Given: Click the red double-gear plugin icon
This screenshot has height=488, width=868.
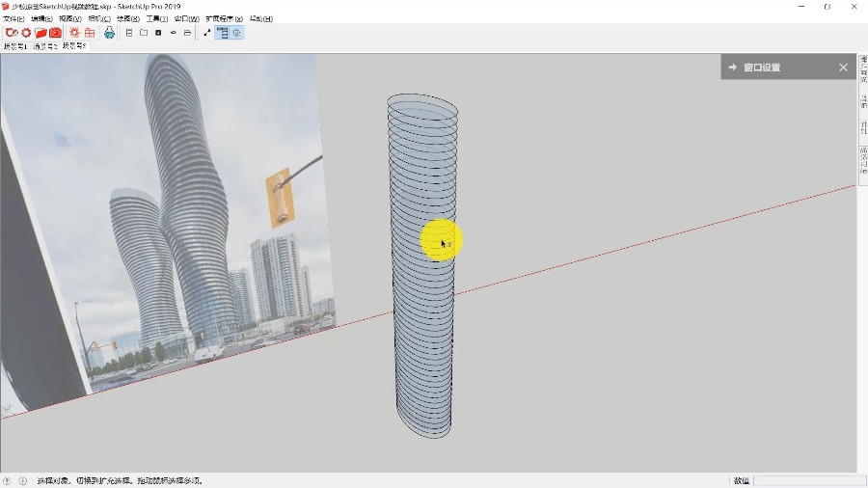Looking at the screenshot, I should click(x=12, y=33).
